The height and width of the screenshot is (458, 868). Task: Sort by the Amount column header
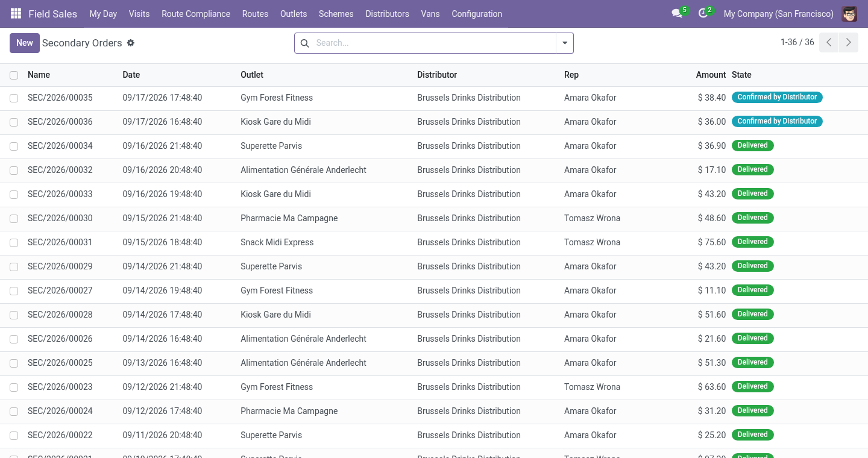pyautogui.click(x=711, y=75)
